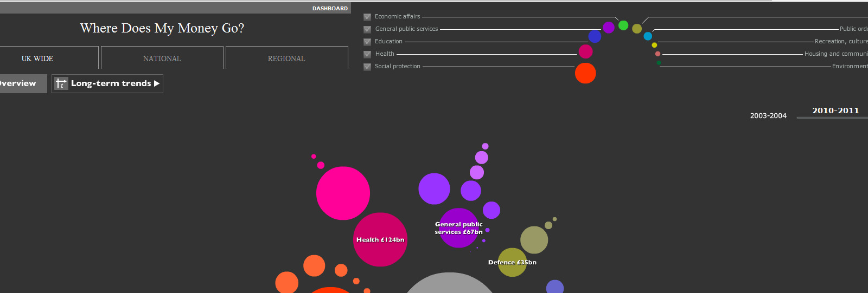Switch to the UK WIDE tab

coord(37,58)
